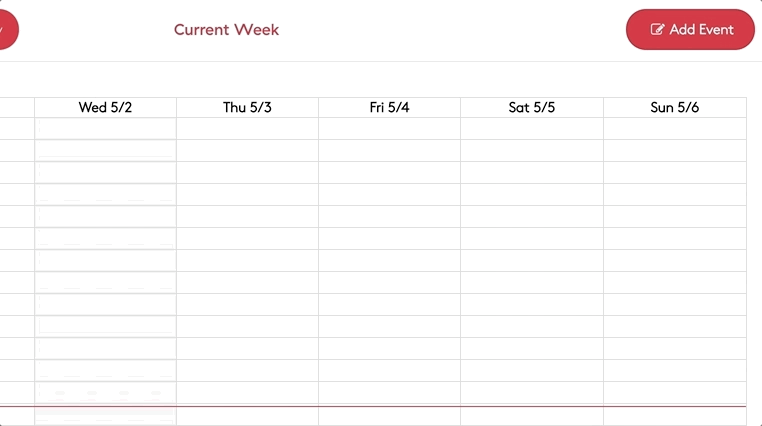Screen dimensions: 762x426
Task: Select the first time slot under Wed 5/2
Action: pos(105,128)
